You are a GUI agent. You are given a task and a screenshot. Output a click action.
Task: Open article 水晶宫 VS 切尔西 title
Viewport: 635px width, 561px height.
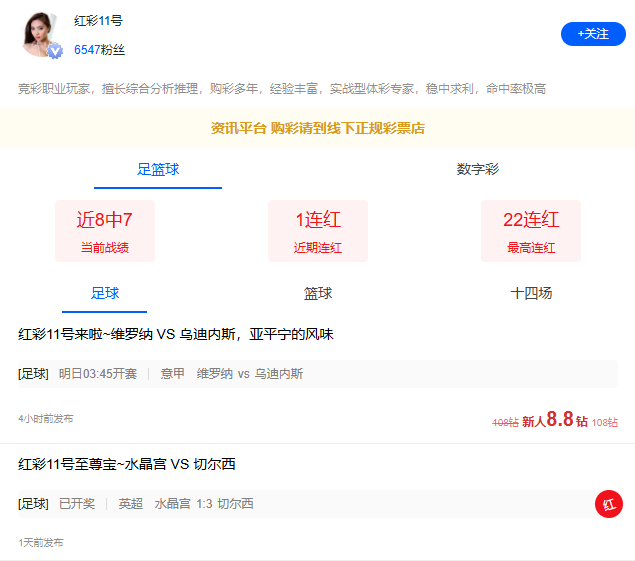pyautogui.click(x=127, y=464)
